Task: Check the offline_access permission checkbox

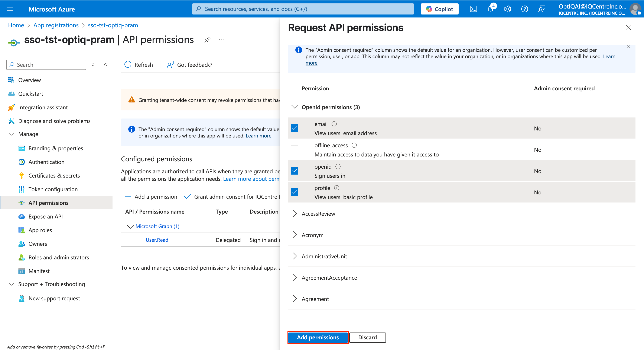Action: coord(295,149)
